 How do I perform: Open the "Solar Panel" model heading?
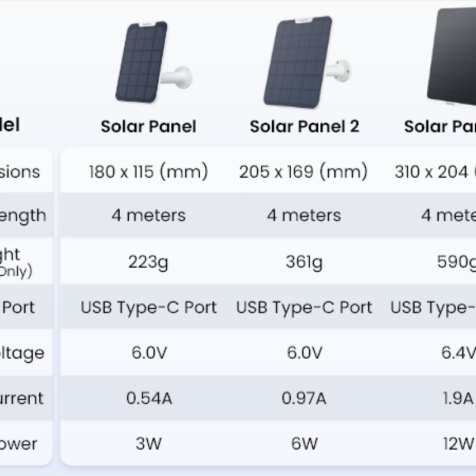pos(148,126)
